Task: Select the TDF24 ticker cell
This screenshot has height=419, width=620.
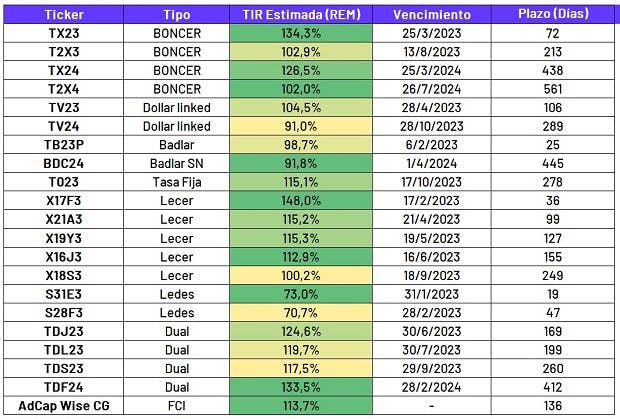Action: (x=62, y=387)
